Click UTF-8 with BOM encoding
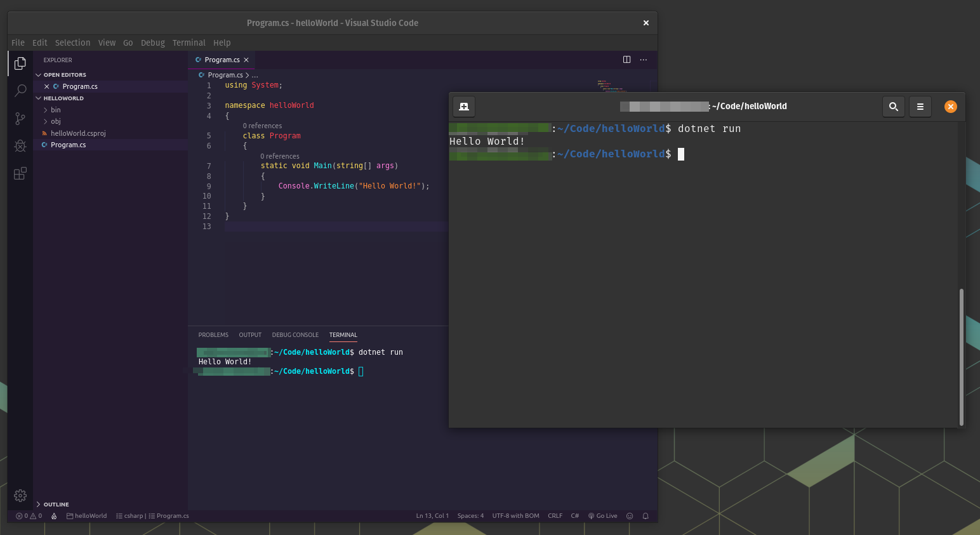 point(515,516)
